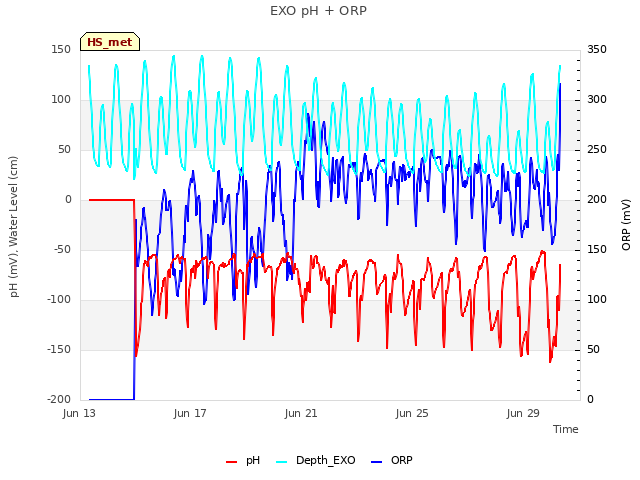The height and width of the screenshot is (480, 640).
Task: Click the Jun 25 x-axis tick label
Action: (x=412, y=413)
